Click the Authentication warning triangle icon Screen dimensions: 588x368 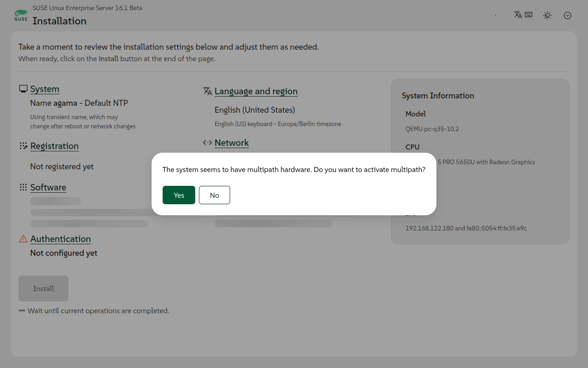tap(23, 239)
